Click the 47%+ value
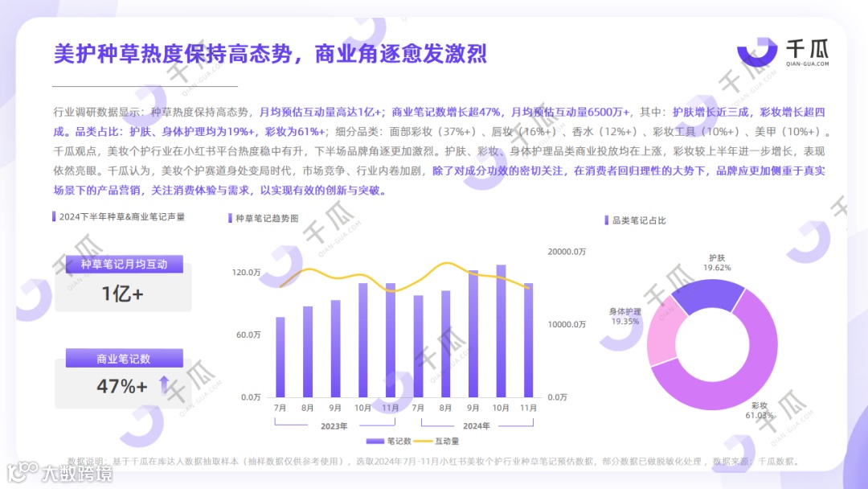 tap(122, 386)
